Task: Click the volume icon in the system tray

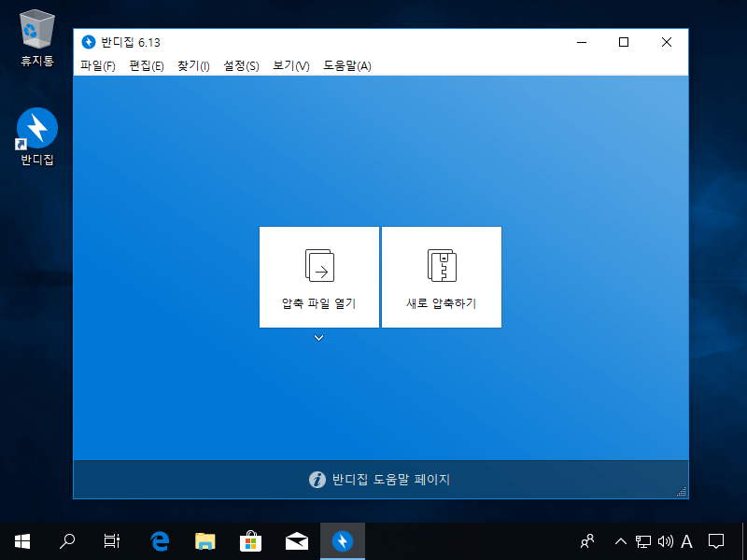Action: coord(665,540)
